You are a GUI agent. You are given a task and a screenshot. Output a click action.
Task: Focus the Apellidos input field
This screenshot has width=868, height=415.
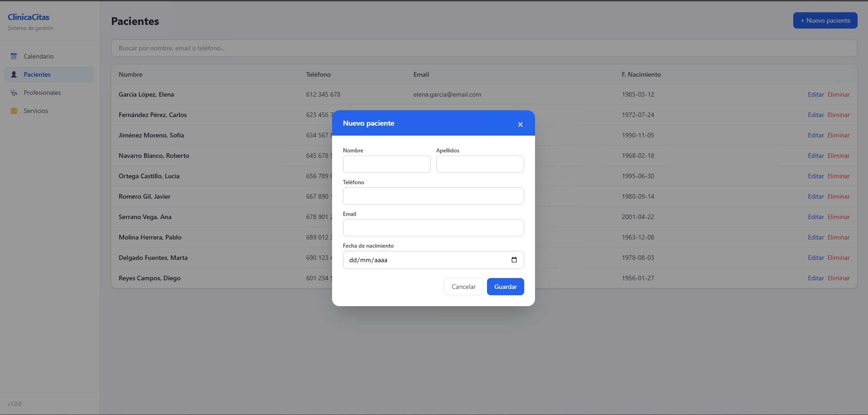coord(480,164)
